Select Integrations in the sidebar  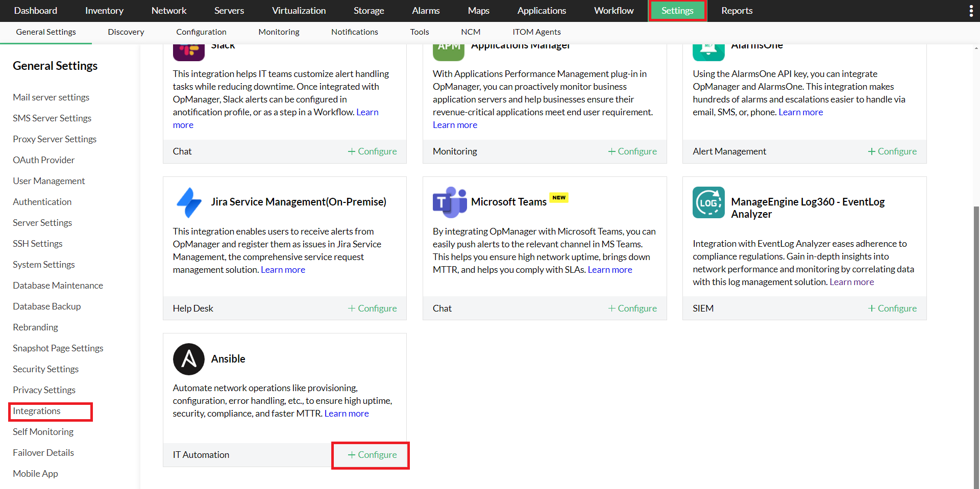point(37,411)
